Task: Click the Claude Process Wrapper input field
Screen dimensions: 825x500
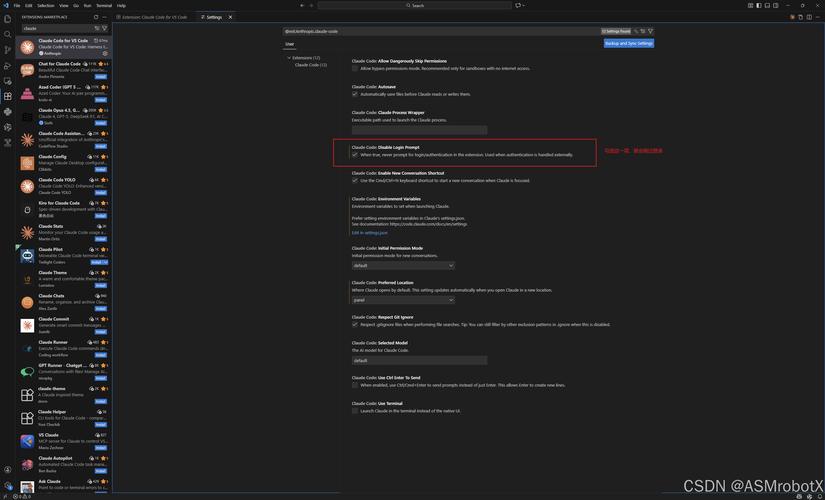Action: point(419,130)
